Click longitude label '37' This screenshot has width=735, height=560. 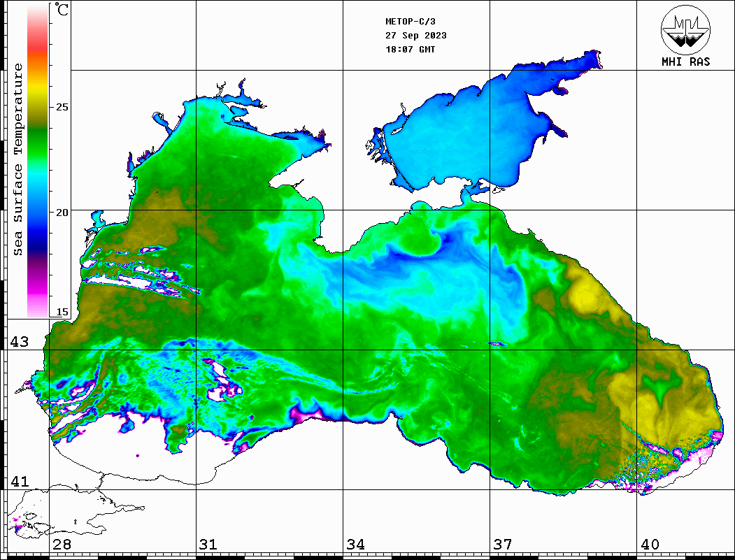(503, 545)
